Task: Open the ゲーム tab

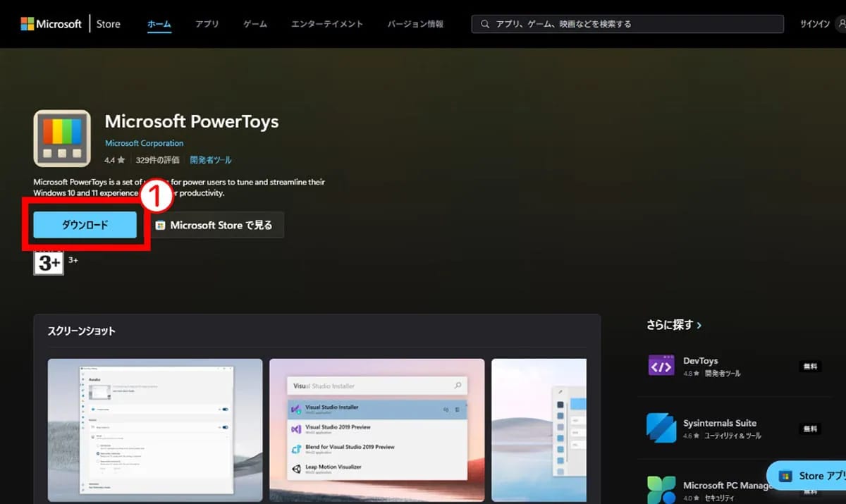Action: pyautogui.click(x=255, y=24)
